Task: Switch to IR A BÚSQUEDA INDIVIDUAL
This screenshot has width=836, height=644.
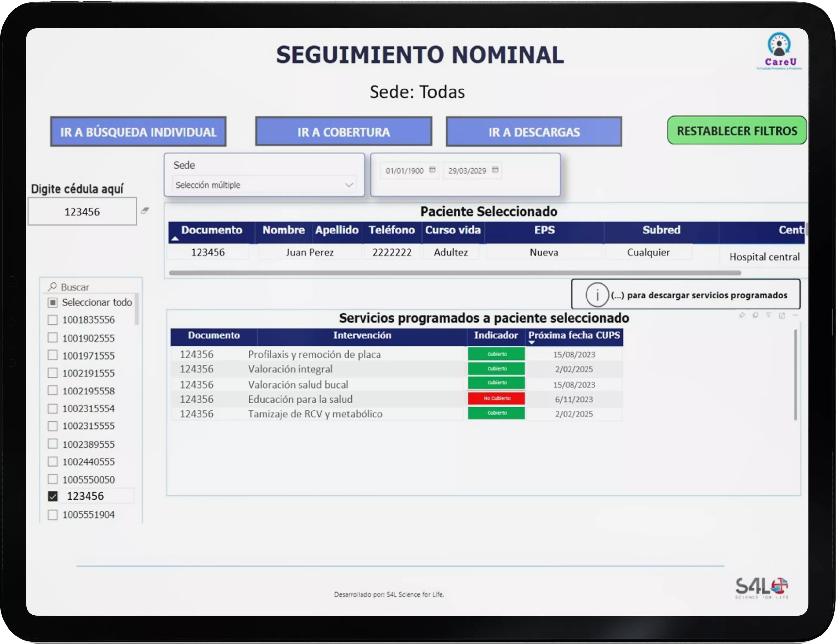Action: tap(138, 131)
